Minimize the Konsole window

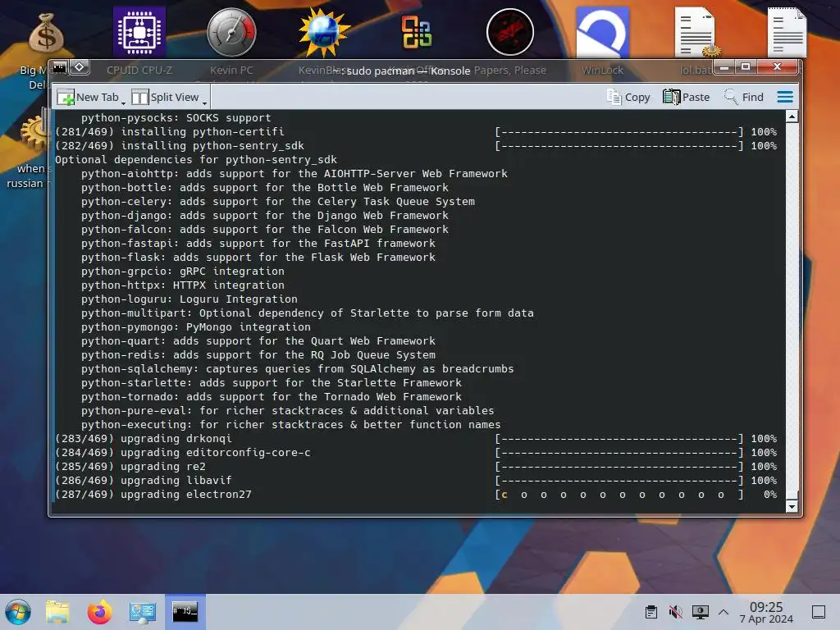724,67
